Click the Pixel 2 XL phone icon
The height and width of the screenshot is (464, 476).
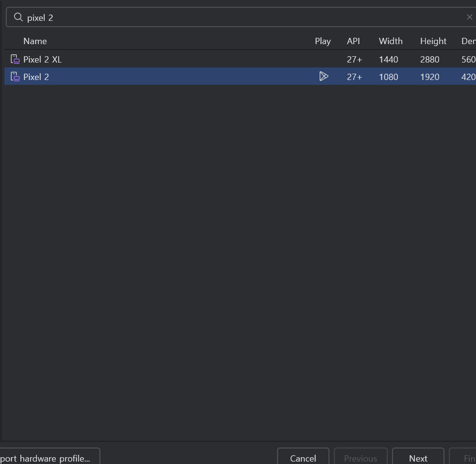15,59
